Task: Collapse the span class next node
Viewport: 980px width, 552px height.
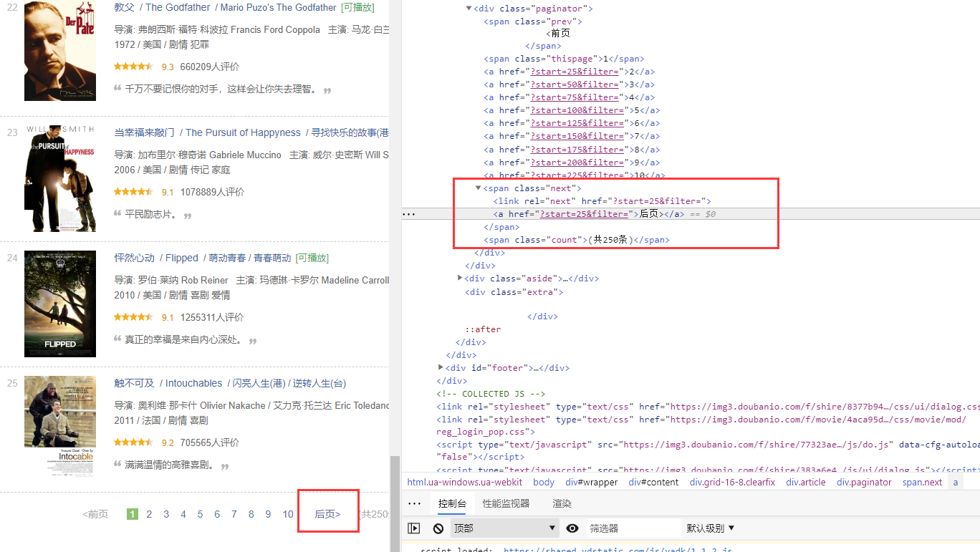Action: coord(478,188)
